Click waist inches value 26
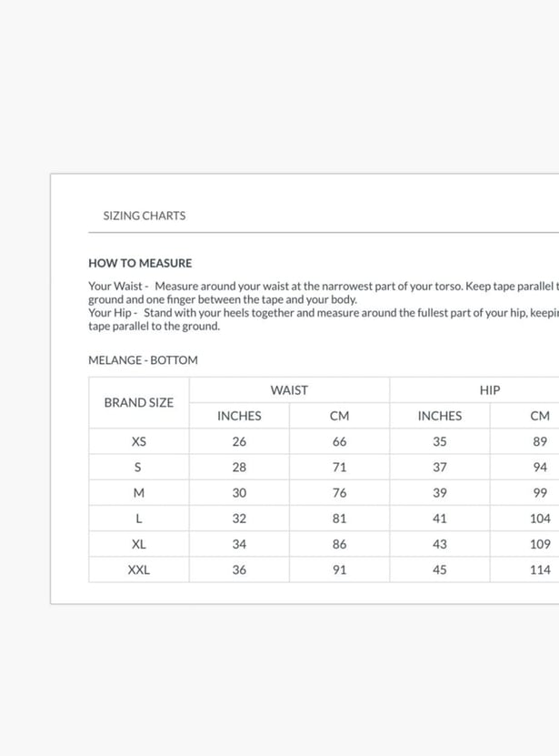Viewport: 559px width, 756px height. [239, 441]
